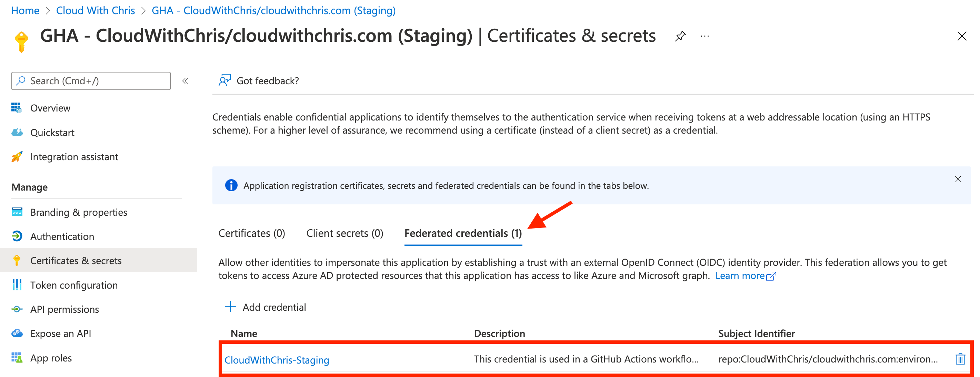Click Add credential

click(x=266, y=307)
